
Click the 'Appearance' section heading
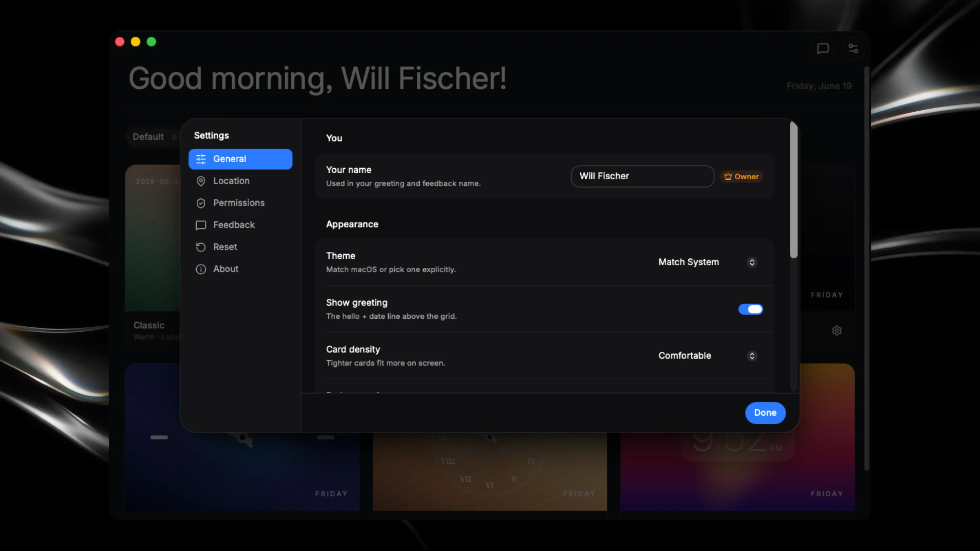[x=352, y=224]
